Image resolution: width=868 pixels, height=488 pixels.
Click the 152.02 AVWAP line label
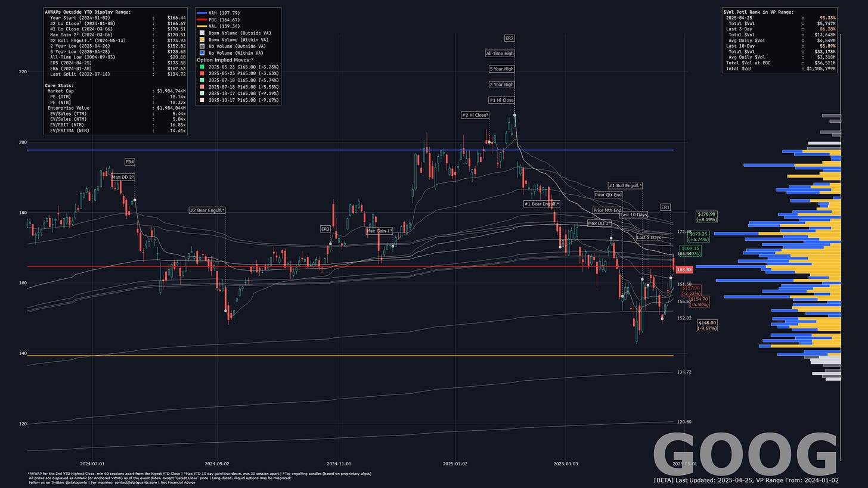[x=684, y=318]
